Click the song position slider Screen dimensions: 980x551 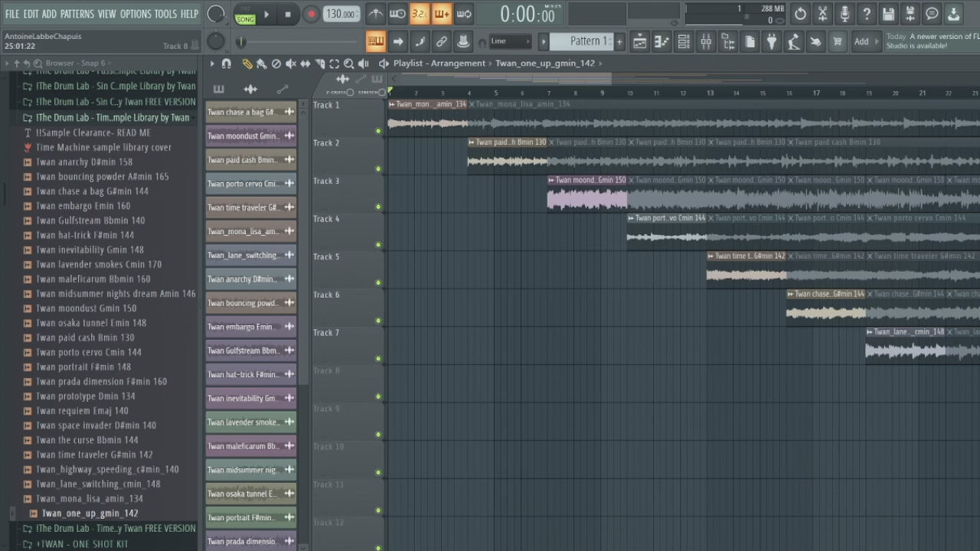coord(297,42)
